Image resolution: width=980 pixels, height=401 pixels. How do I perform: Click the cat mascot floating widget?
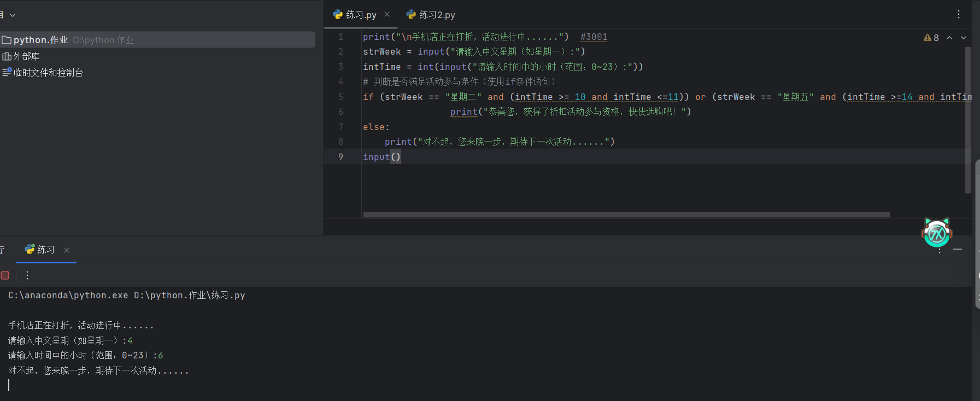click(x=937, y=233)
